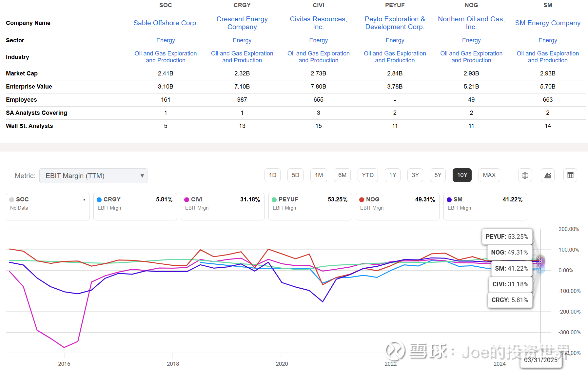Click the NOG column header
The width and height of the screenshot is (588, 370).
point(471,5)
